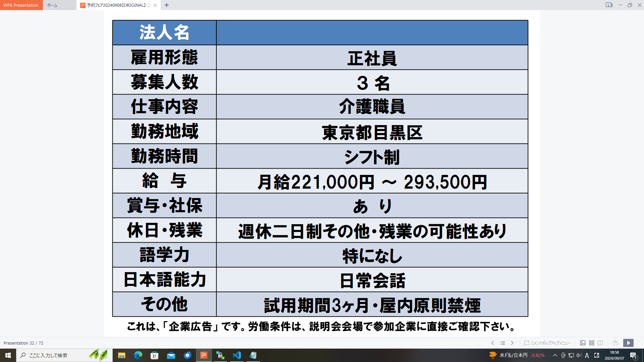Open a new tab with the plus button

[x=167, y=5]
